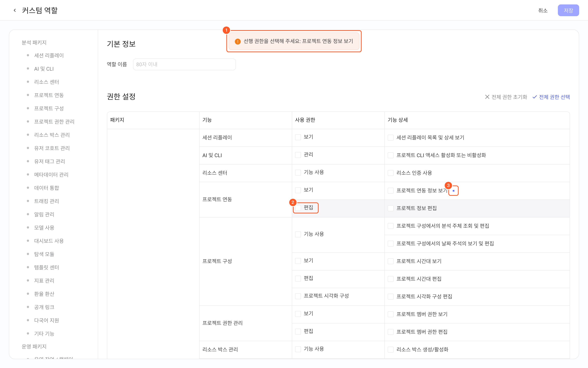Screen dimensions: 588x368
Task: Jump to 리소스 센터 in sidebar
Action: [x=46, y=82]
